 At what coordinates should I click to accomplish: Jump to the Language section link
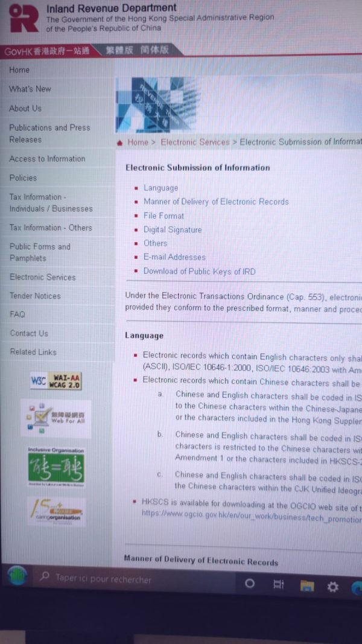(161, 188)
